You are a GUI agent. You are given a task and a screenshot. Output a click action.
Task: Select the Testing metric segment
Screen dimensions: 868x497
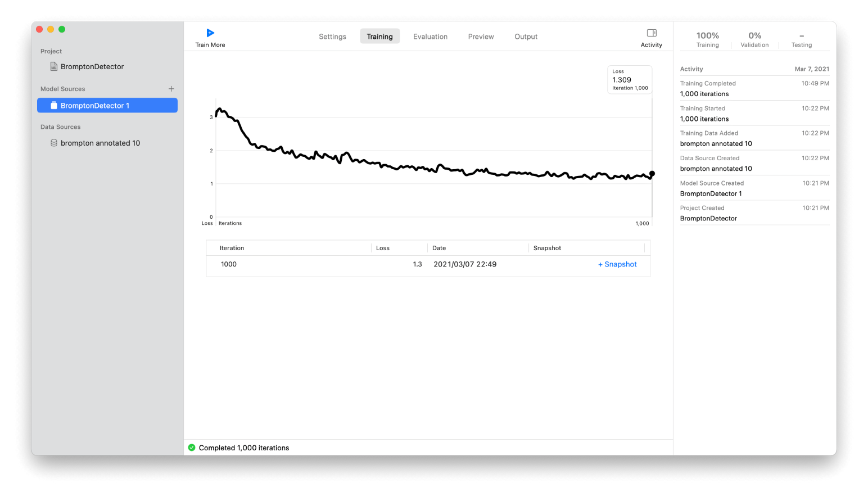[x=802, y=39]
